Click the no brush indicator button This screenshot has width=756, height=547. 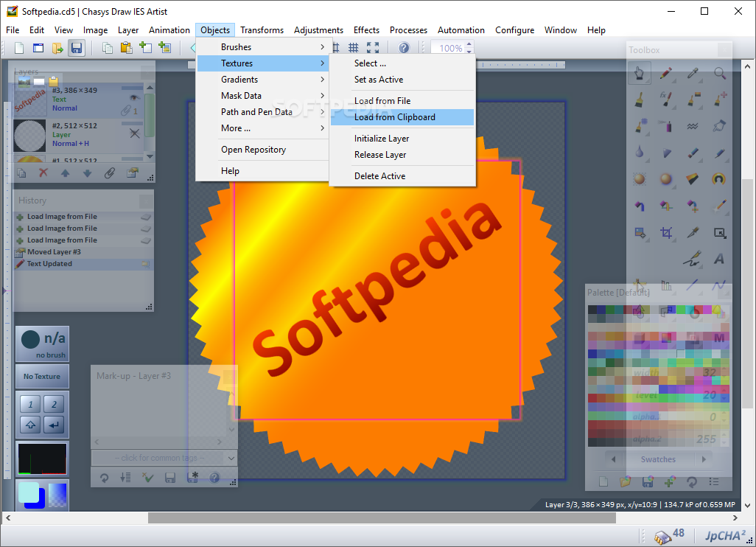point(42,344)
